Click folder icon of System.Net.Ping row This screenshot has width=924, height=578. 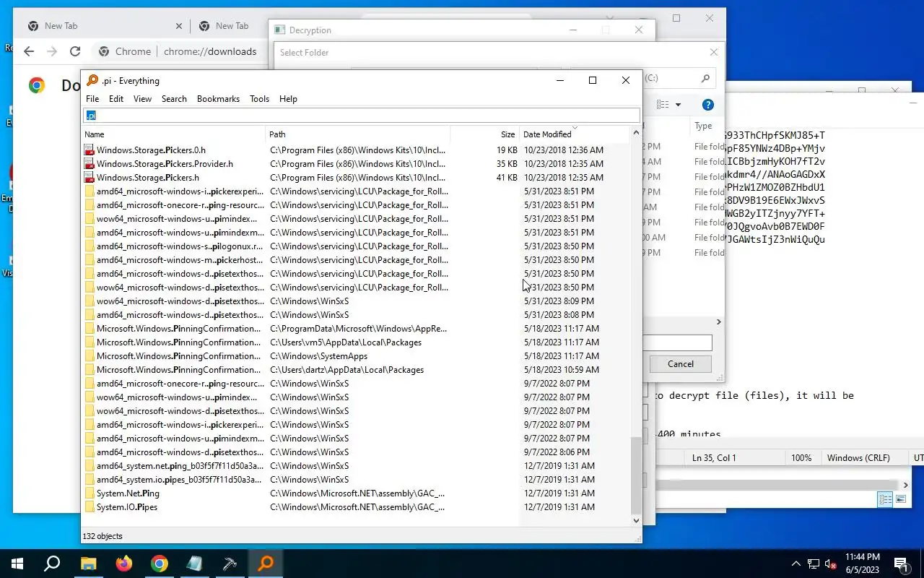point(90,493)
